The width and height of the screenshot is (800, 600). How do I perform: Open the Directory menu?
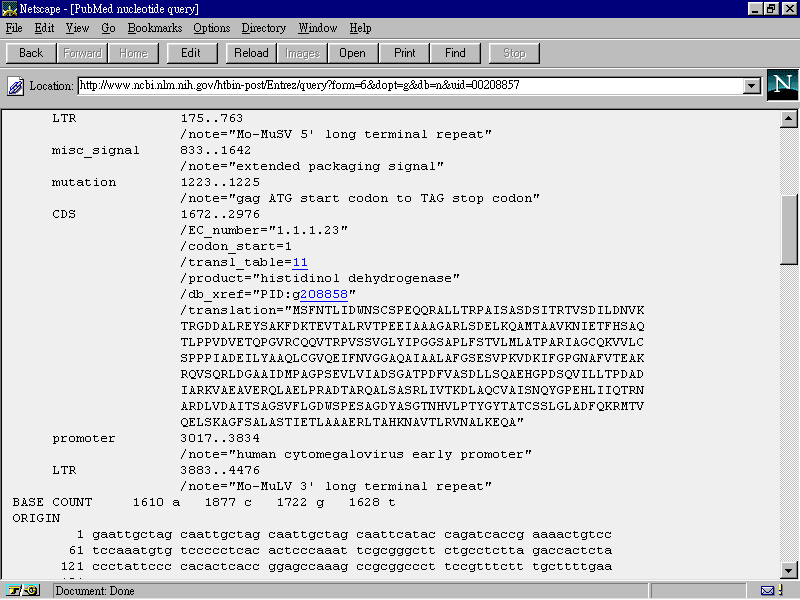(x=264, y=28)
